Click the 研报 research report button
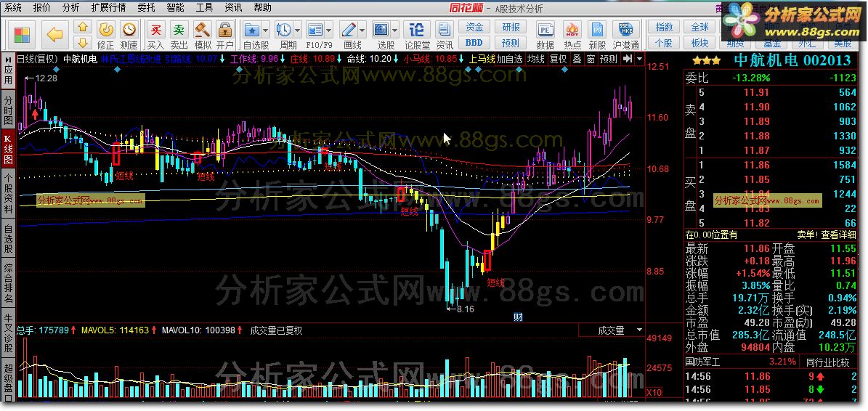 pos(511,27)
